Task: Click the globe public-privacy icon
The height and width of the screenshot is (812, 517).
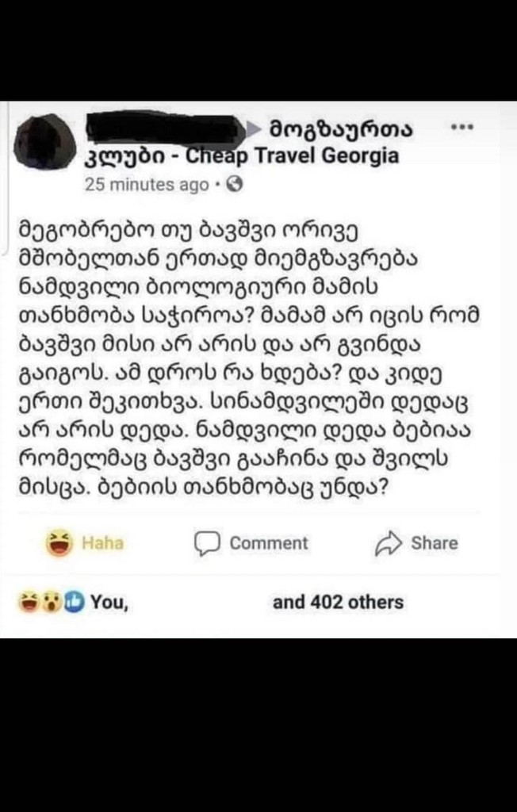Action: coord(234,185)
